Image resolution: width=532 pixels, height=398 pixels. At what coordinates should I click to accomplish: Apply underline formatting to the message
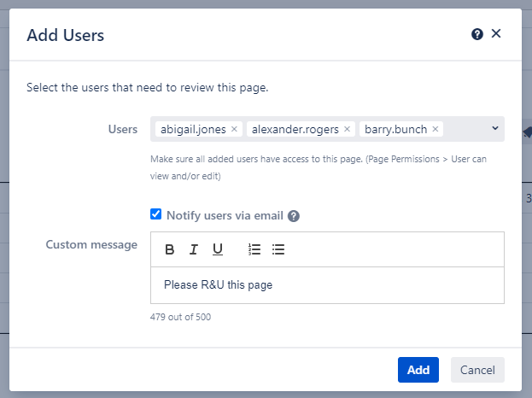pyautogui.click(x=218, y=249)
